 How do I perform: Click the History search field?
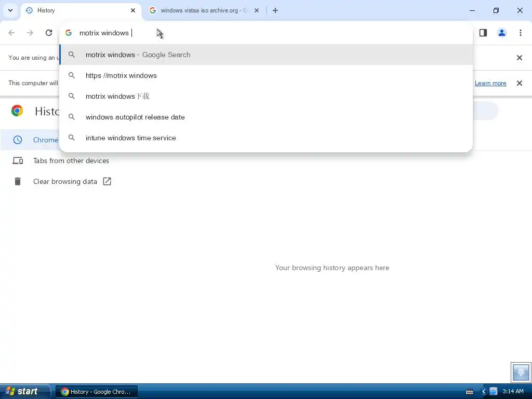click(x=485, y=111)
